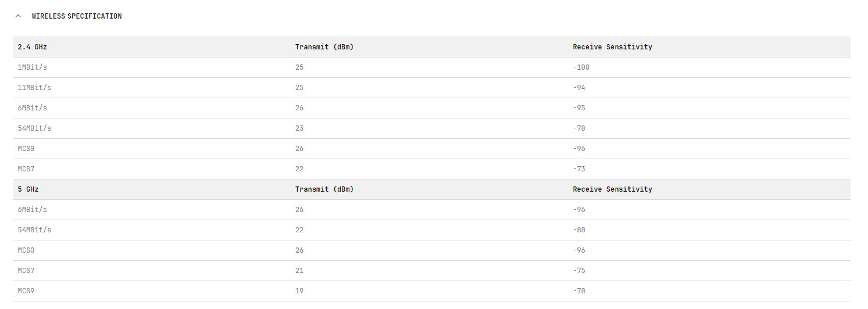
Task: Click Receive Sensitivity header in 5 GHz section
Action: click(612, 189)
